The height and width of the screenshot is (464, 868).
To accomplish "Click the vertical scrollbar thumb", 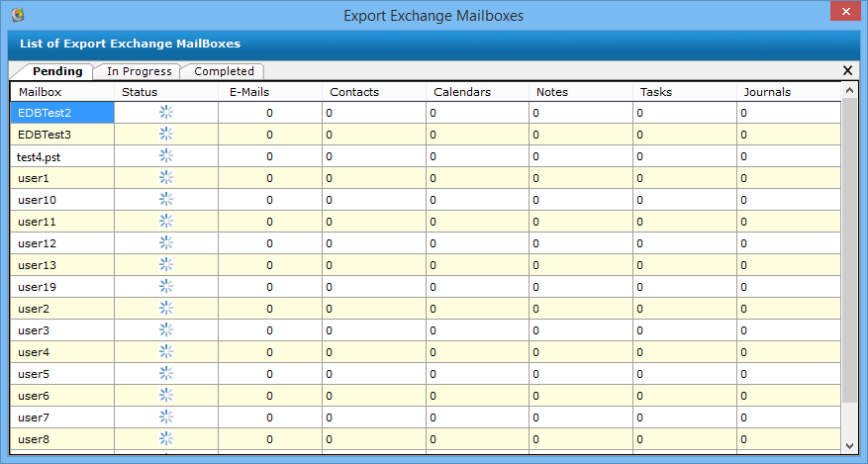I will point(849,250).
